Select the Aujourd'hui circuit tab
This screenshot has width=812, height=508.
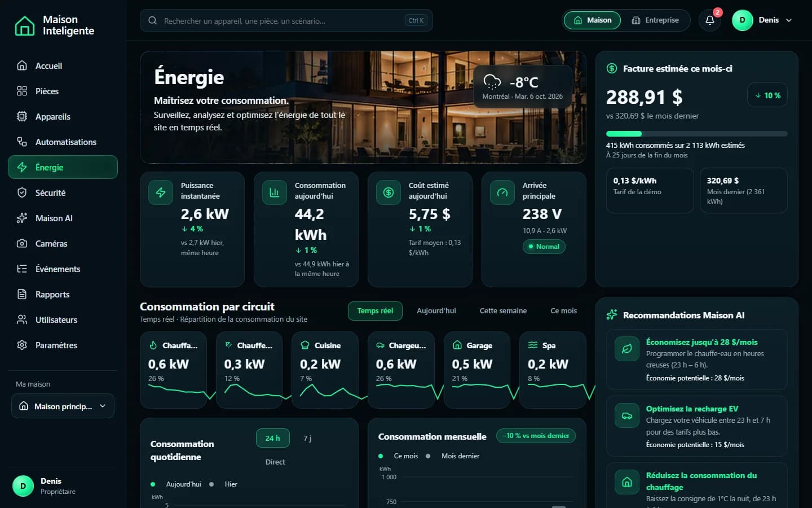436,311
